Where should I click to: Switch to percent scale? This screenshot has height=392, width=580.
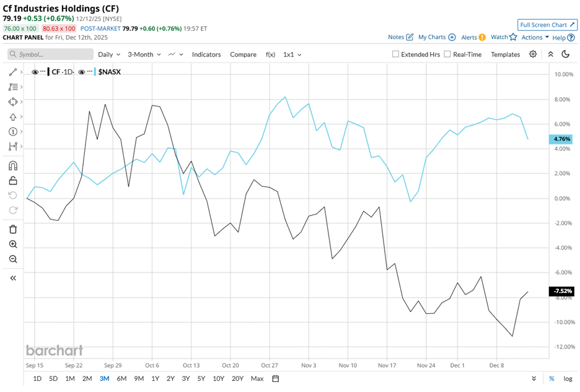(551, 378)
